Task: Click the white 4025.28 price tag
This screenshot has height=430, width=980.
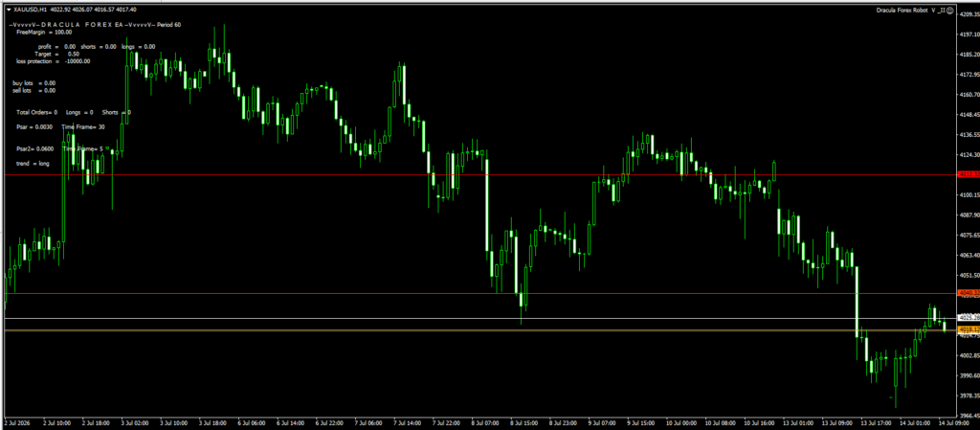Action: click(969, 318)
